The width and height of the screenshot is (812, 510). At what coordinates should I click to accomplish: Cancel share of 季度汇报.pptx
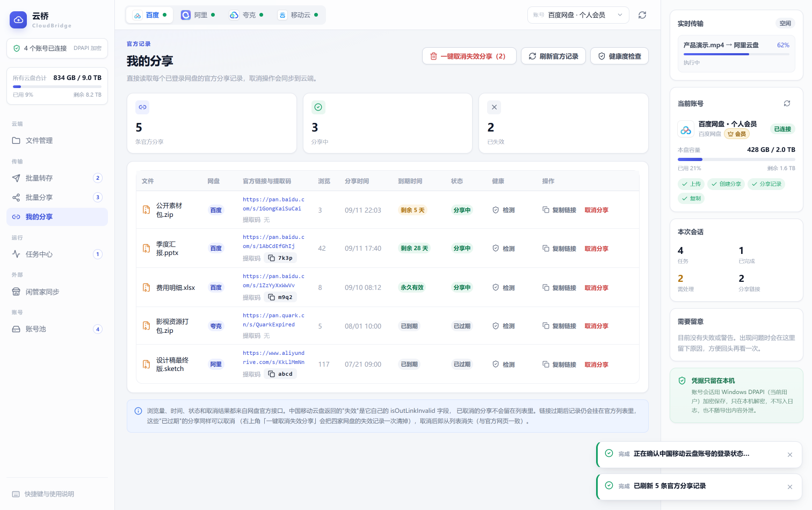[597, 249]
